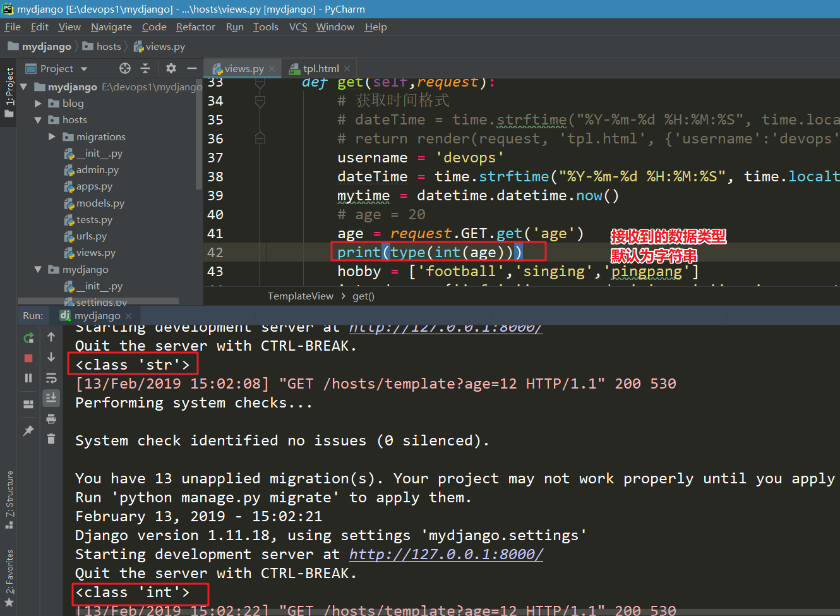840x616 pixels.
Task: Click the Project tree vertical scrollbar
Action: 199,134
